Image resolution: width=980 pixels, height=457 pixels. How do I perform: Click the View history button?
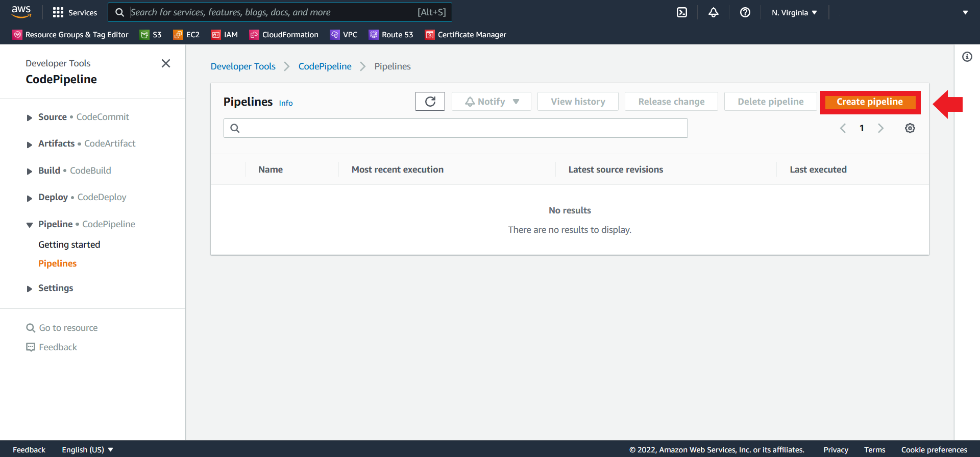(578, 101)
